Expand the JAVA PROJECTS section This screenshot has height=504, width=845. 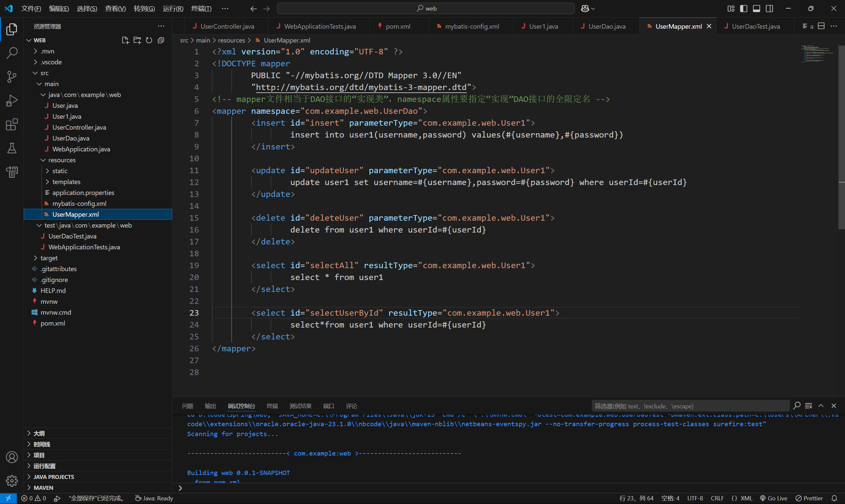pyautogui.click(x=54, y=477)
